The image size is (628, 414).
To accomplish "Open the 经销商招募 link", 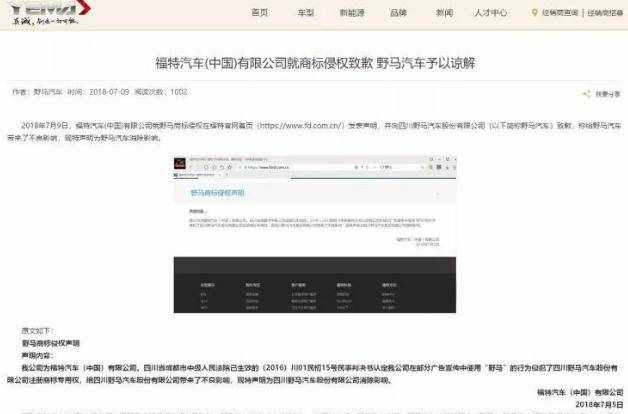I will (605, 13).
